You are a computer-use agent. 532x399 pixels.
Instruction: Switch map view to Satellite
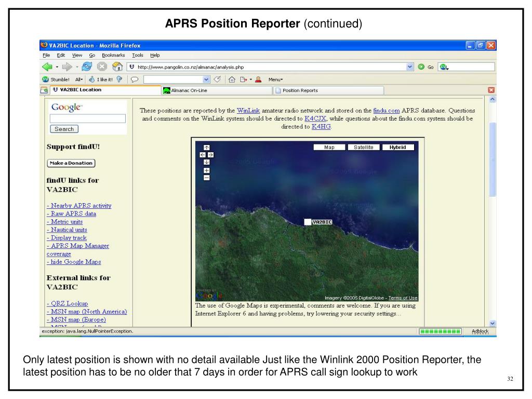363,147
